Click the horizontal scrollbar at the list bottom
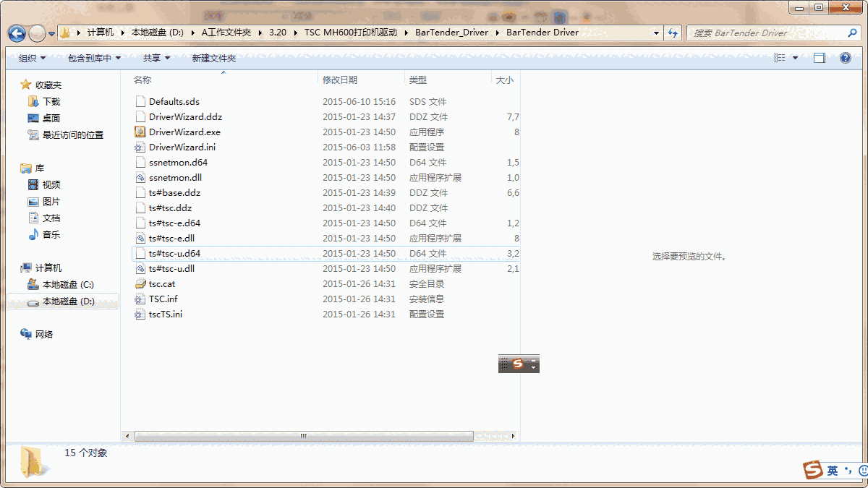Viewport: 868px width, 488px height. click(x=304, y=436)
